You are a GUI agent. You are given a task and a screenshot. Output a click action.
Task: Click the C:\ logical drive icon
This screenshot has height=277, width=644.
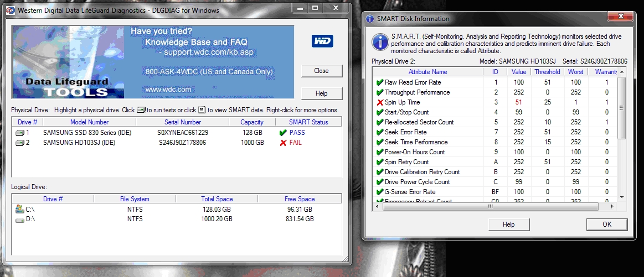click(x=20, y=210)
